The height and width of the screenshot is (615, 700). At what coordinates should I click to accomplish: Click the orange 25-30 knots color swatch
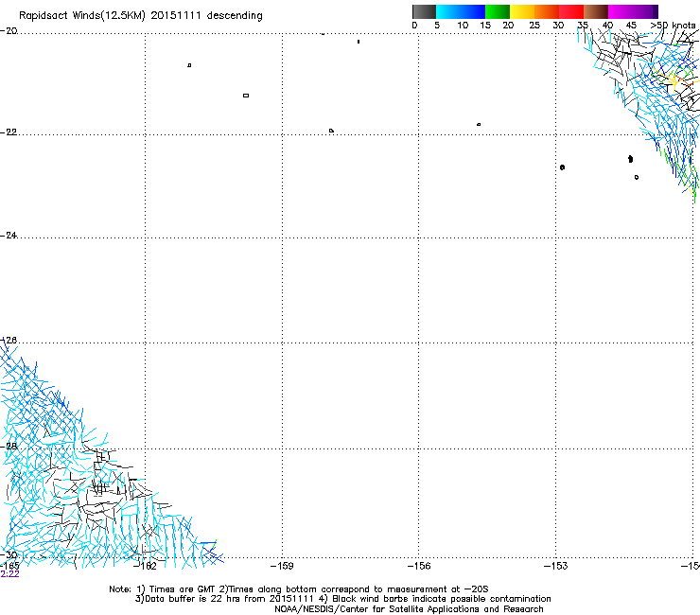[547, 11]
